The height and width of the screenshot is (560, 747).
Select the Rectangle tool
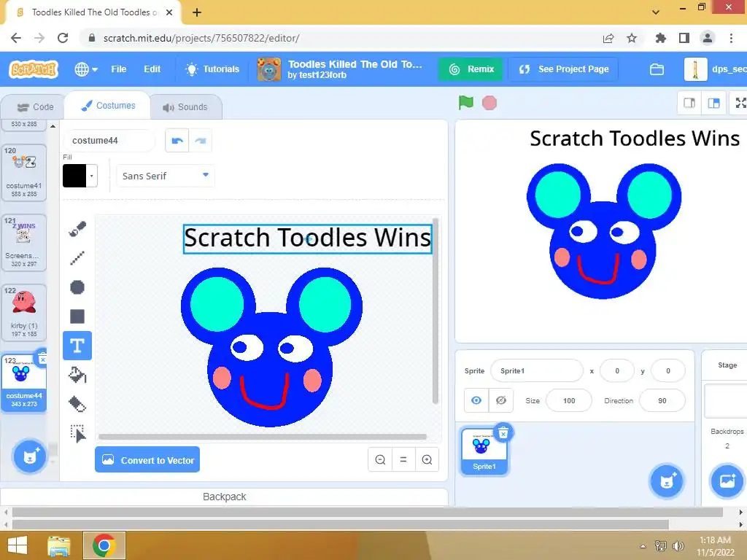[77, 316]
